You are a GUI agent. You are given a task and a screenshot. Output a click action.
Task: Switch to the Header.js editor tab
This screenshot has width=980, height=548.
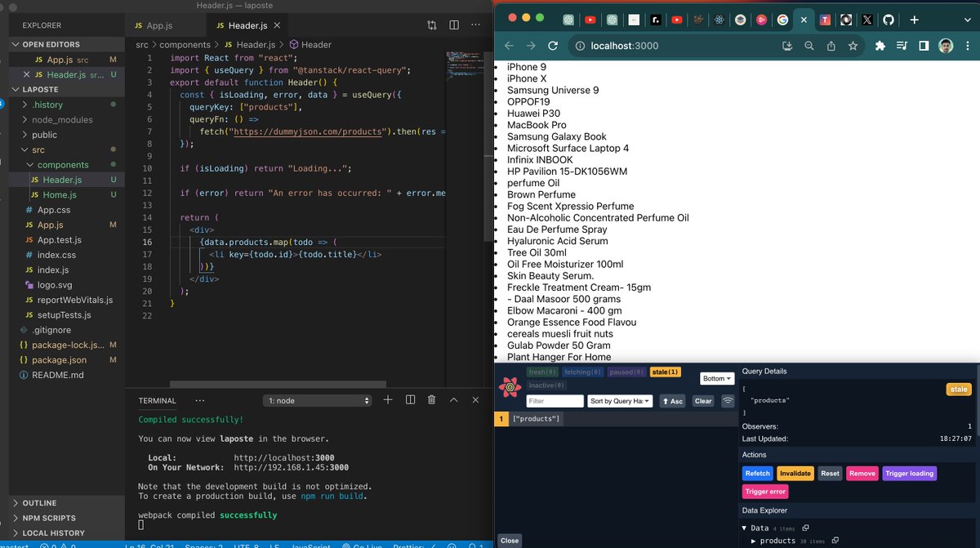pos(247,26)
